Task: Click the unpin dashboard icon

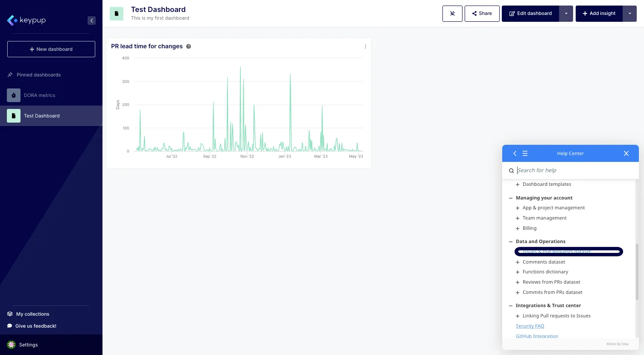Action: [x=452, y=13]
